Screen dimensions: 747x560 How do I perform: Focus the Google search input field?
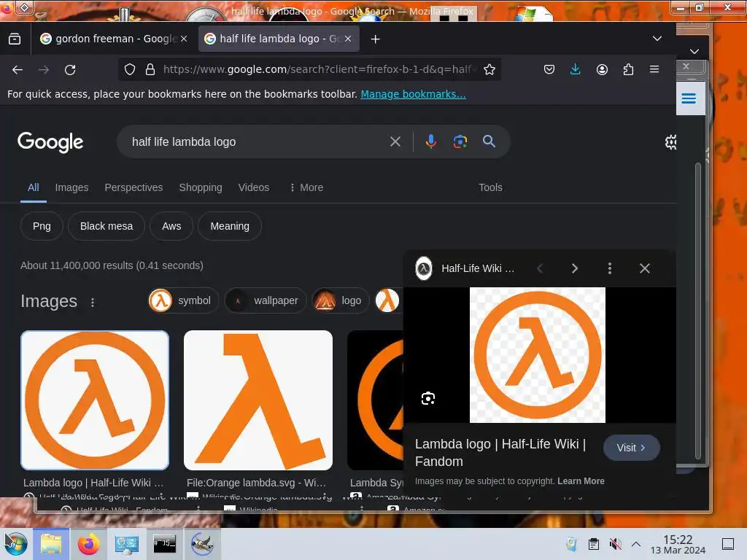click(x=258, y=142)
